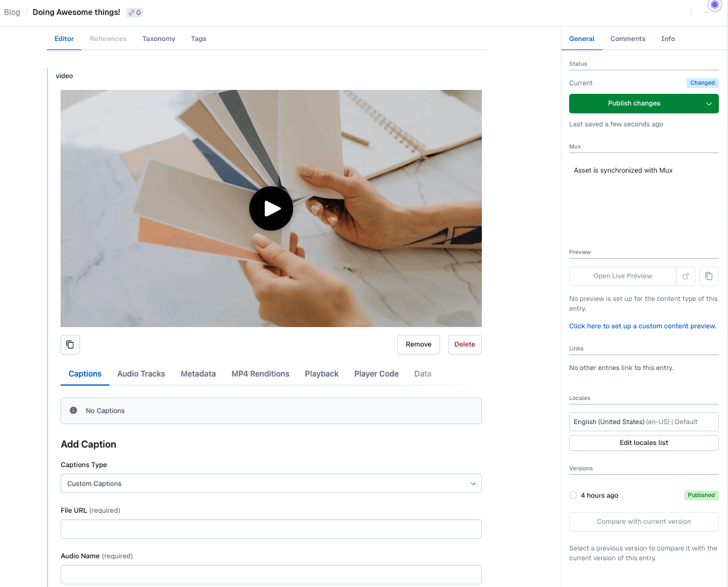The width and height of the screenshot is (728, 587).
Task: Click the info icon beside No Captions
Action: click(x=74, y=411)
